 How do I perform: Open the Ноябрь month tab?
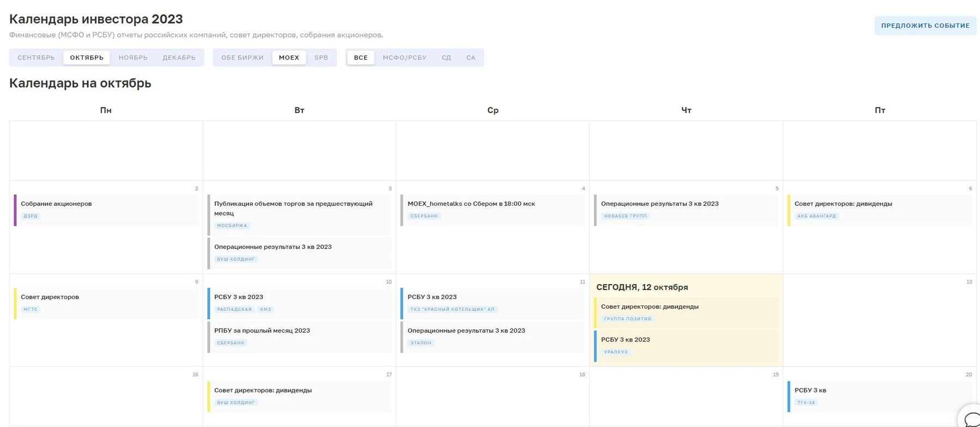coord(133,58)
